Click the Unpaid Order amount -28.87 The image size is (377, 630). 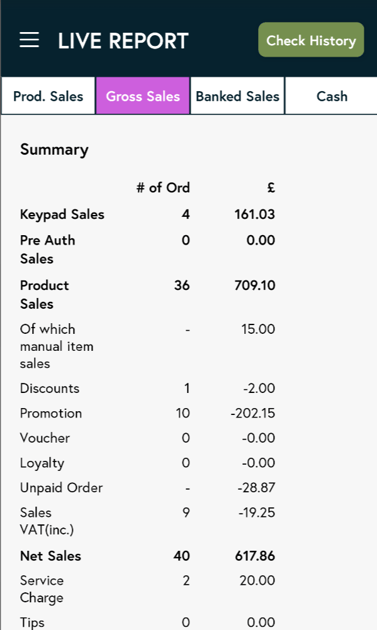click(256, 488)
